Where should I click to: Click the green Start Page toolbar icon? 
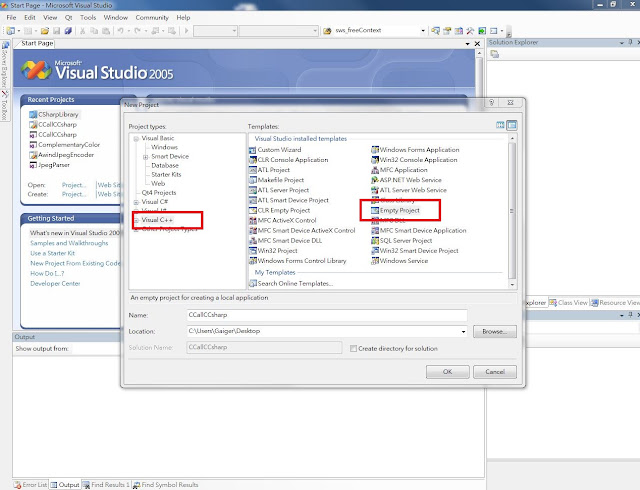pos(482,31)
